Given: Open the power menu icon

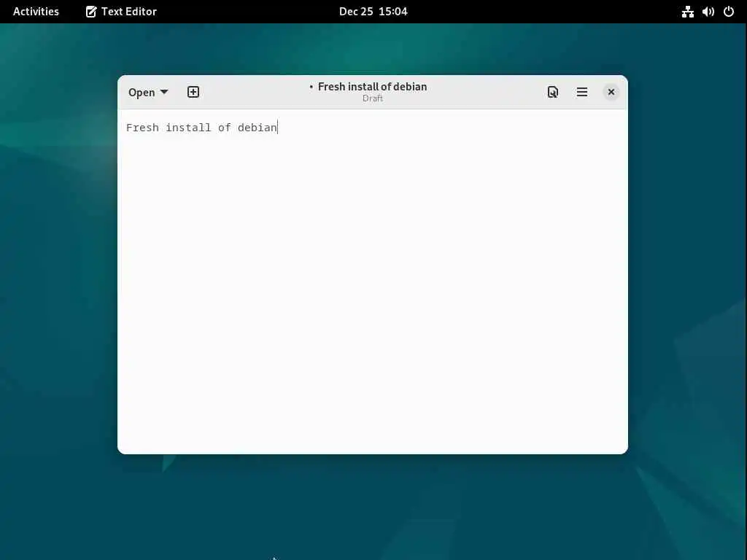Looking at the screenshot, I should tap(729, 12).
